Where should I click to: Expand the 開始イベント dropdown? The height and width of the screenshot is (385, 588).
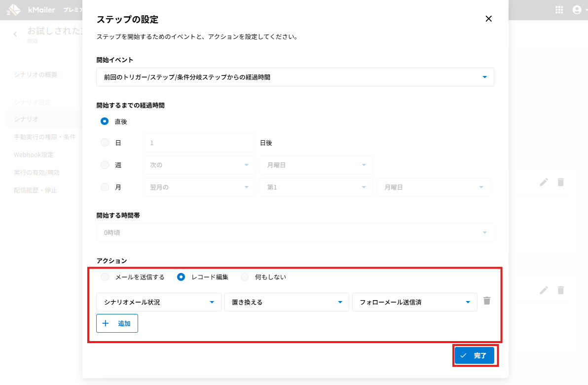pos(295,77)
